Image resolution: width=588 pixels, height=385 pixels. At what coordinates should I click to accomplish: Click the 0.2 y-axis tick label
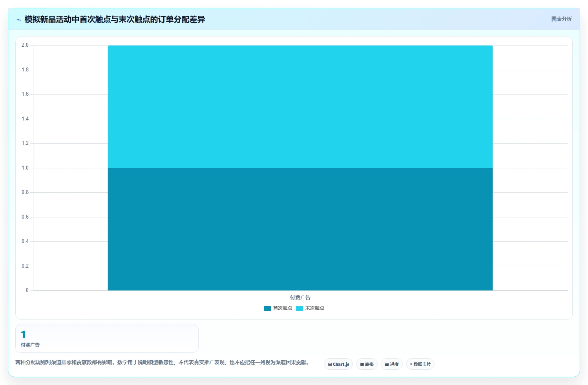pos(25,266)
